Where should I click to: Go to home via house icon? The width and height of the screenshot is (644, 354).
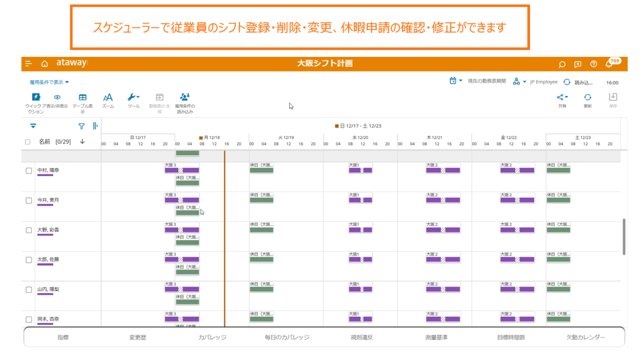45,63
